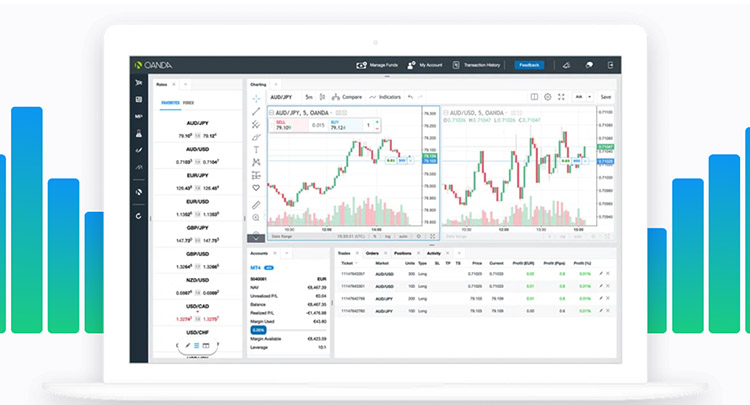Activate the chart zoom-in tool

coord(256,218)
